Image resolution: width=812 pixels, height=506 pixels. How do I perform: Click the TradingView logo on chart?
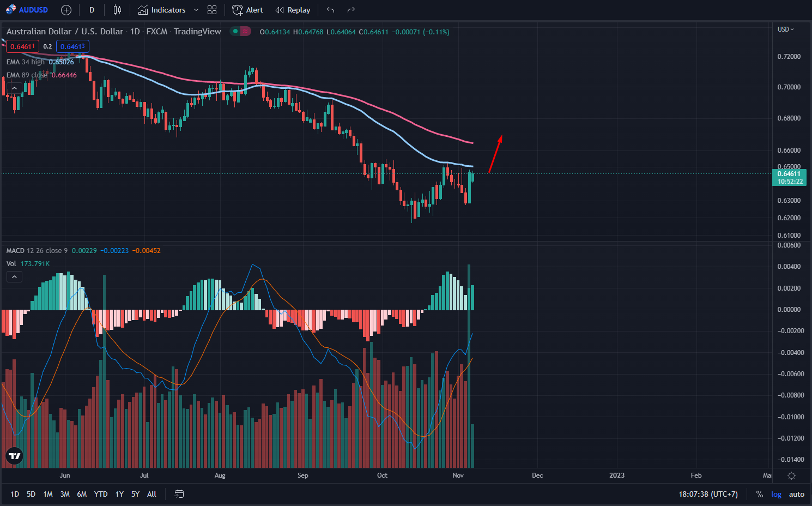[x=14, y=456]
